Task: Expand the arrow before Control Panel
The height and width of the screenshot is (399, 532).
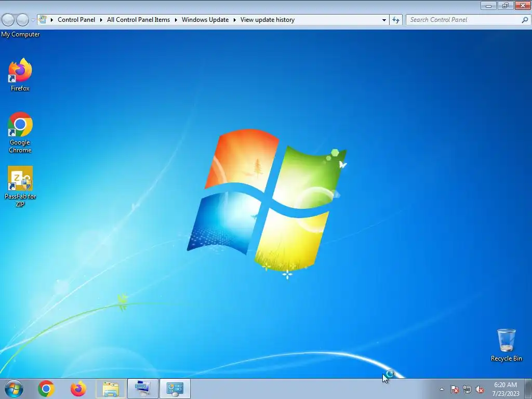Action: [x=52, y=20]
